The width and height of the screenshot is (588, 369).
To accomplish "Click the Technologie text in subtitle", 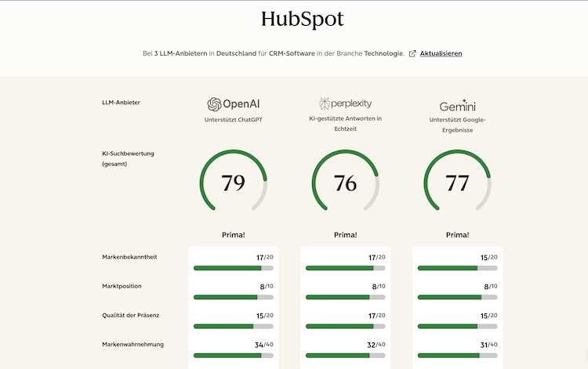I will (x=383, y=53).
